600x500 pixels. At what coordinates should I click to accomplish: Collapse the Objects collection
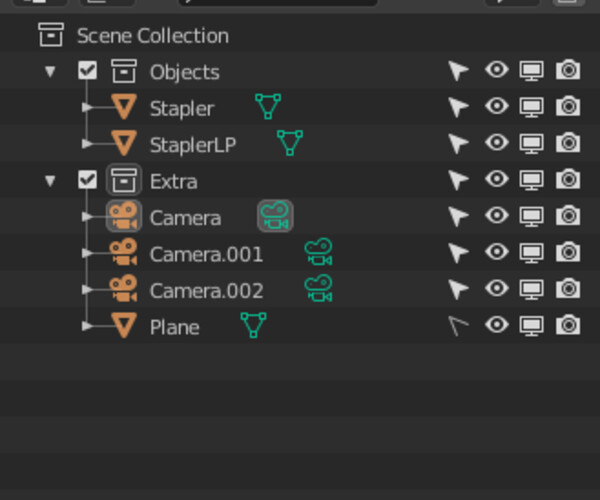(x=50, y=72)
